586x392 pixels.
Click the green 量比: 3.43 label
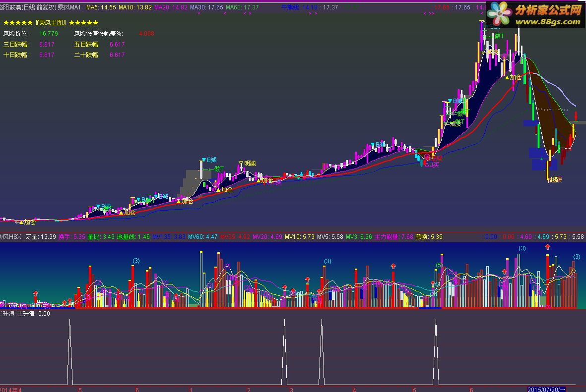(101, 237)
